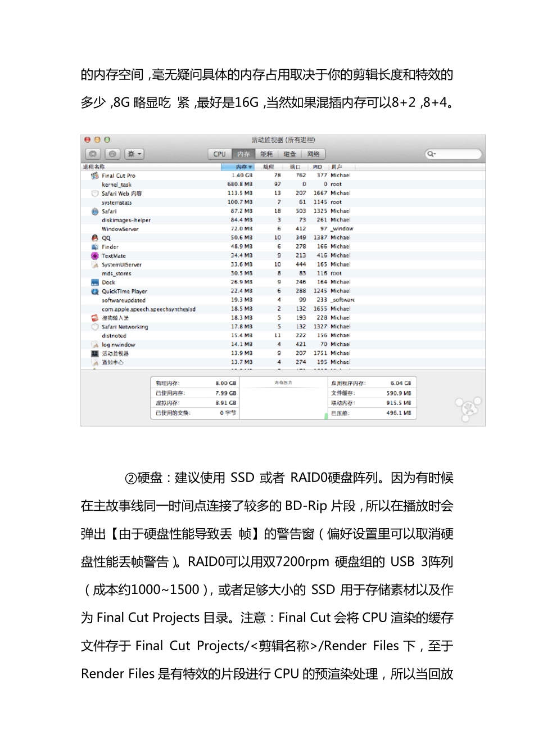Select the Dock process icon
The width and height of the screenshot is (534, 756).
tap(95, 282)
